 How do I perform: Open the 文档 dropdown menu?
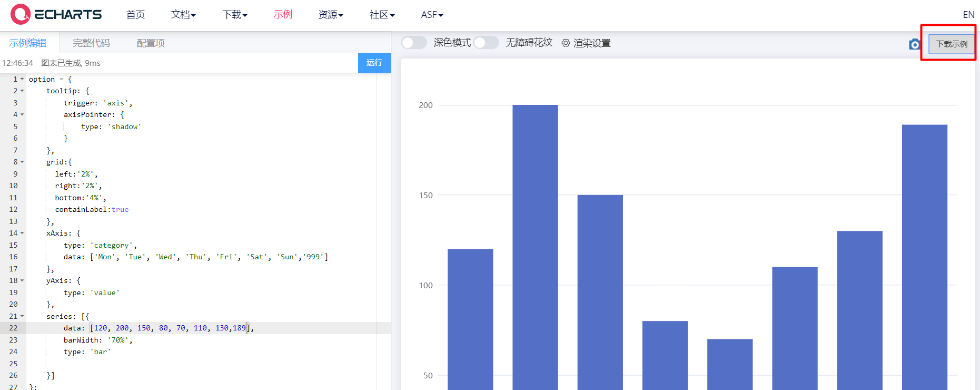pyautogui.click(x=183, y=15)
